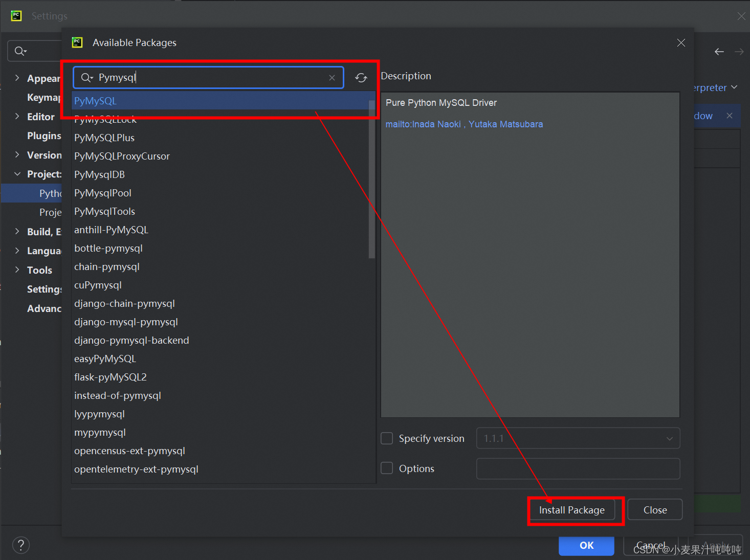Enable the Specify version checkbox

tap(387, 438)
